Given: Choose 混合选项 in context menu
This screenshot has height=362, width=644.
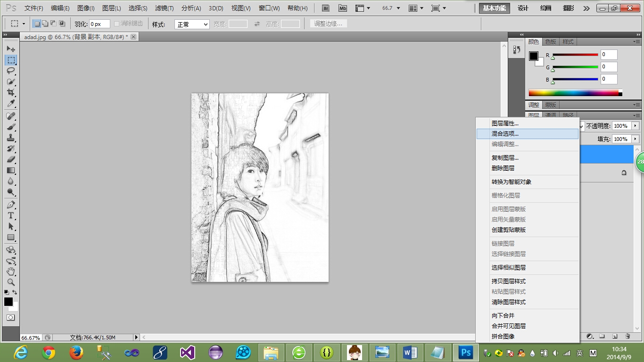Looking at the screenshot, I should click(528, 134).
